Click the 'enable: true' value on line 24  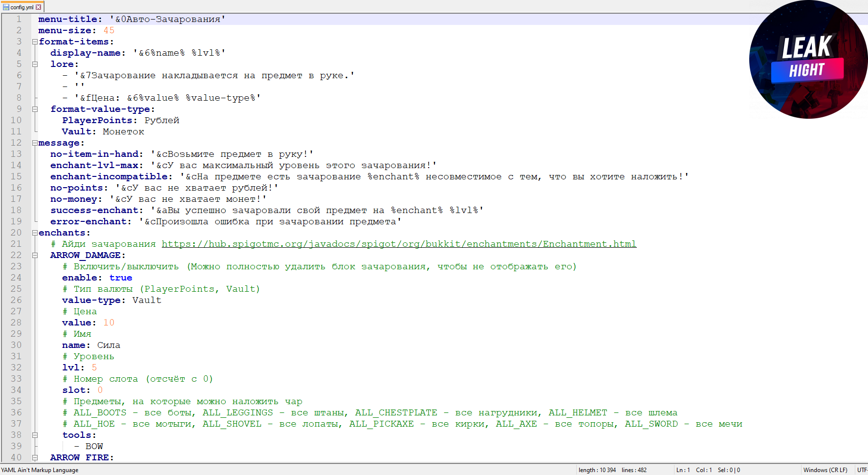point(121,278)
